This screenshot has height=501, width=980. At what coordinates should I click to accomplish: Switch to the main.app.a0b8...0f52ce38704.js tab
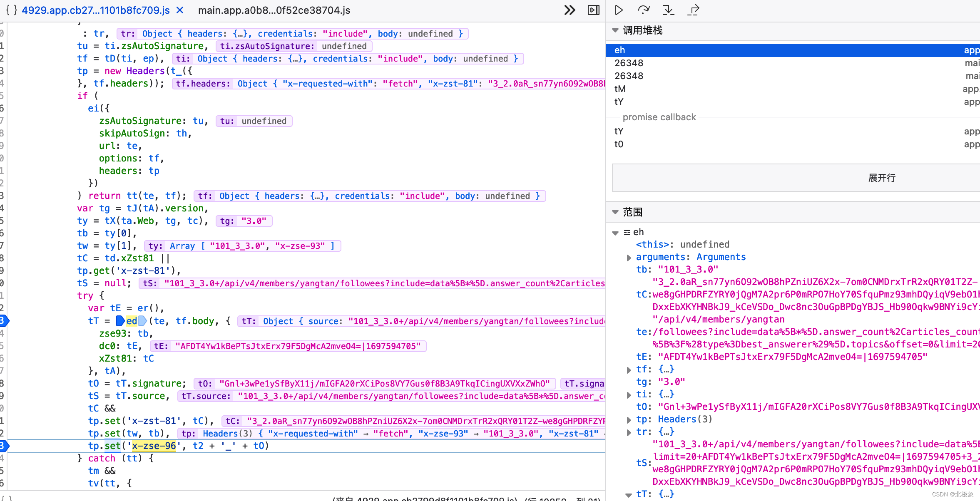[x=274, y=10]
